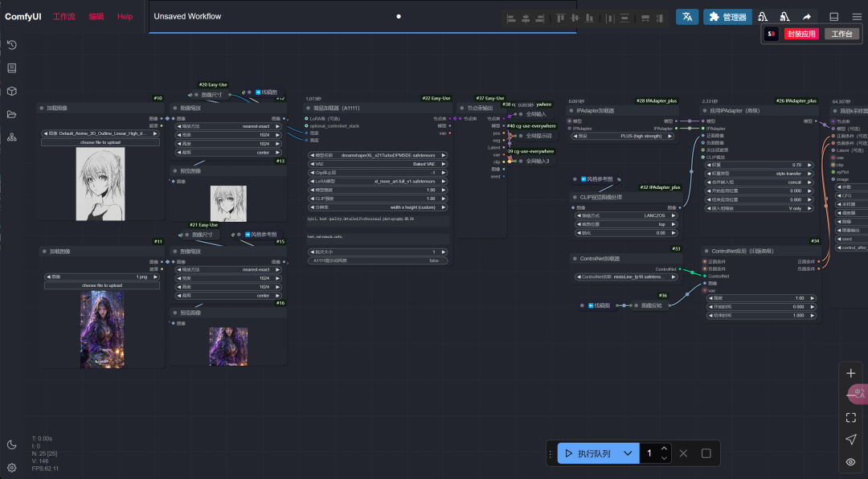Viewport: 868px width, 479px height.
Task: Toggle link visibility eye icon
Action: coord(851,462)
